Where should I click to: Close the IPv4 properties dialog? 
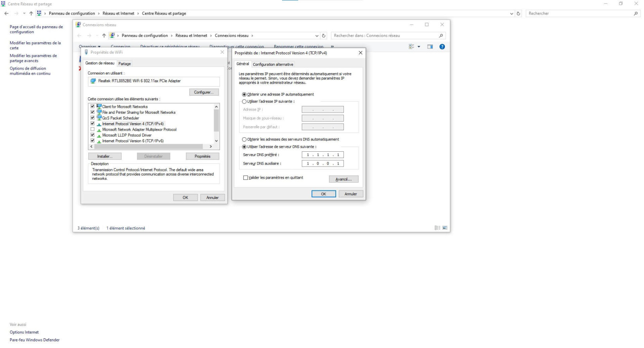pos(360,53)
